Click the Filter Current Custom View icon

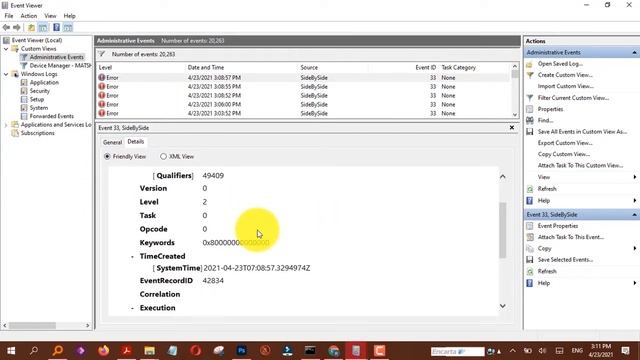(529, 98)
